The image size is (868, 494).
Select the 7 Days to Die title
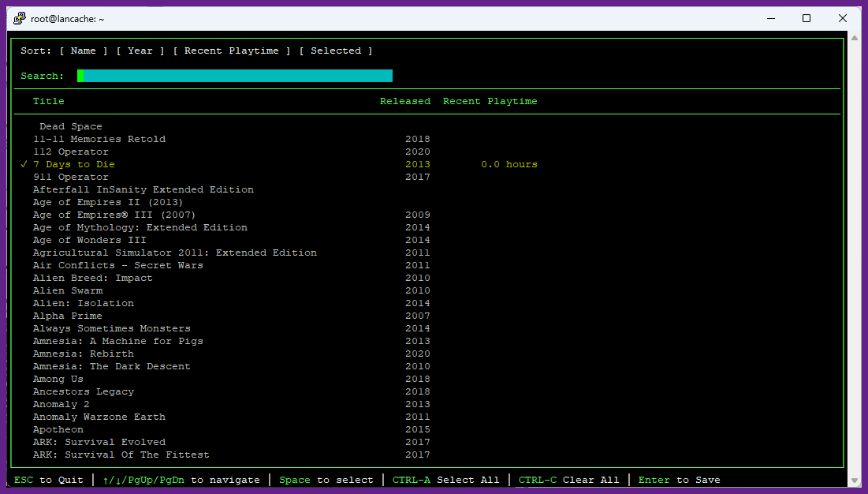click(x=73, y=164)
